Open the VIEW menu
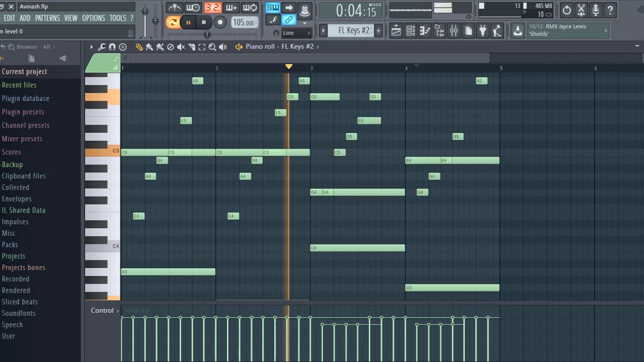The image size is (644, 362). (70, 18)
